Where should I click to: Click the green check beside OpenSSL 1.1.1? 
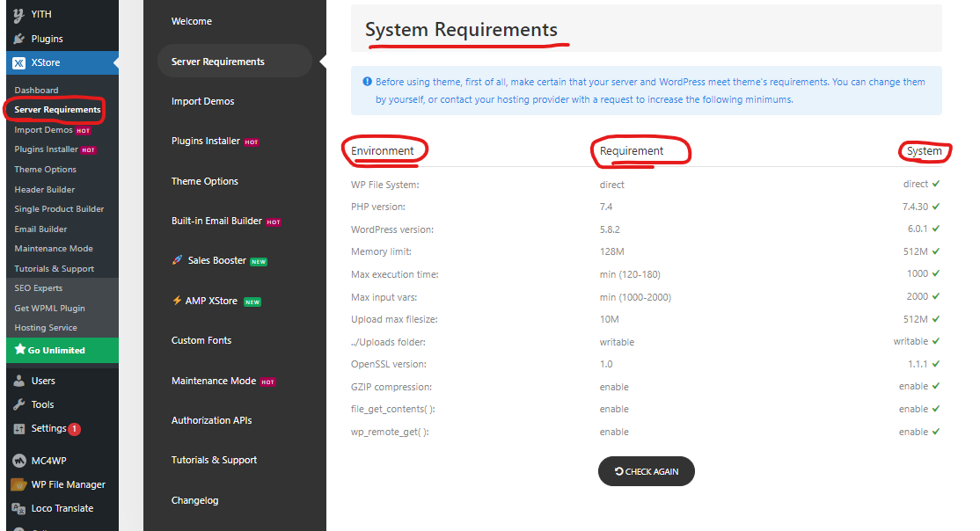(936, 364)
